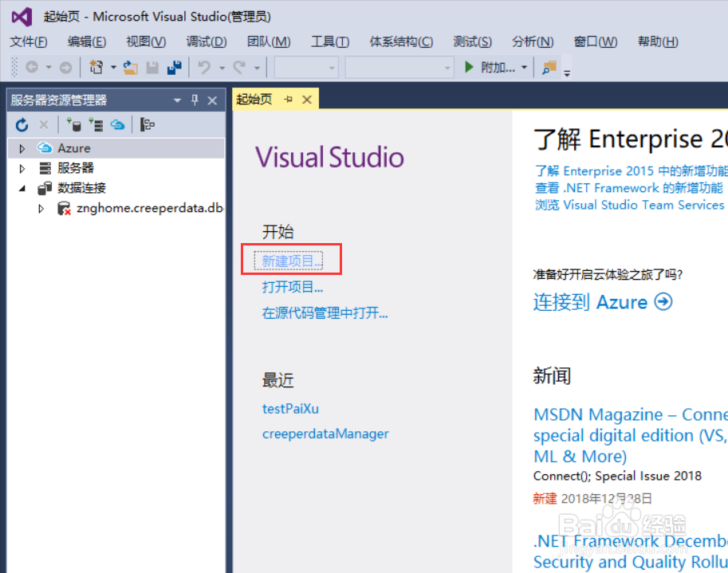
Task: Collapse the 数据连接 tree node
Action: tap(22, 188)
